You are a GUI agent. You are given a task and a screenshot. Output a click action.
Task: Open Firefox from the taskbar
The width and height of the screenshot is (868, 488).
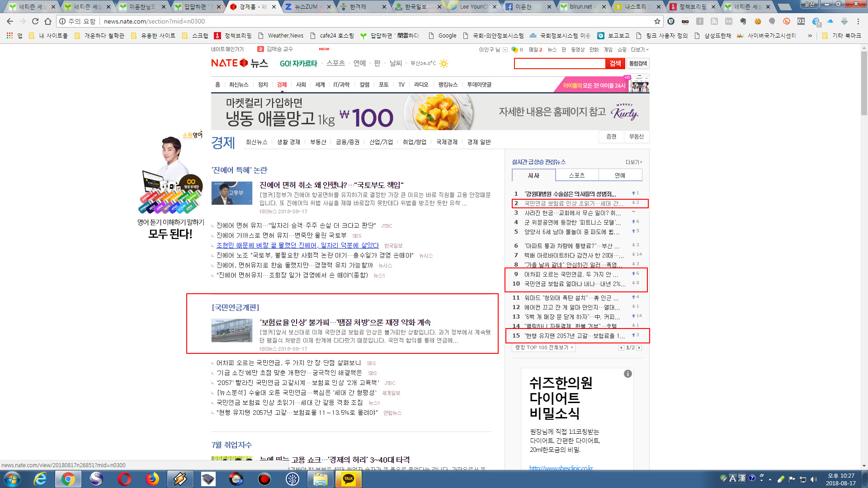tap(152, 479)
